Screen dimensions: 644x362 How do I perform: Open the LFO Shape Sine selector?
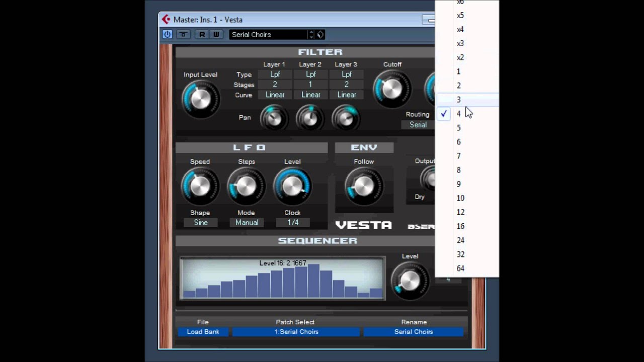tap(201, 222)
